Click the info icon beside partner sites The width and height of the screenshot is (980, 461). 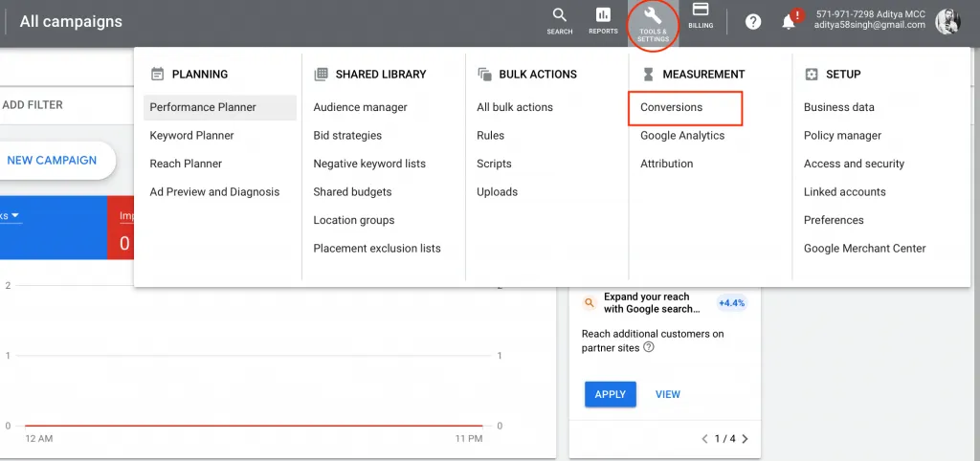[649, 347]
